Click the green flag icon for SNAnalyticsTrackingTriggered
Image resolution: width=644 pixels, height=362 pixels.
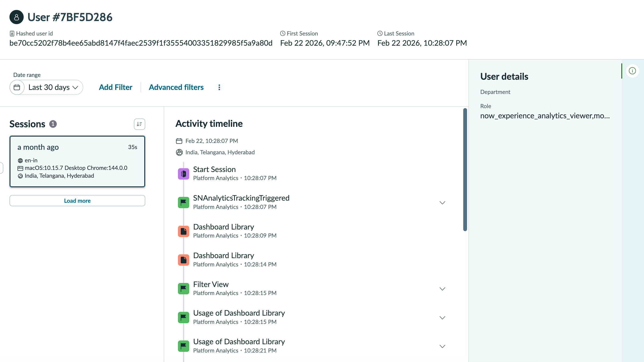click(x=184, y=203)
